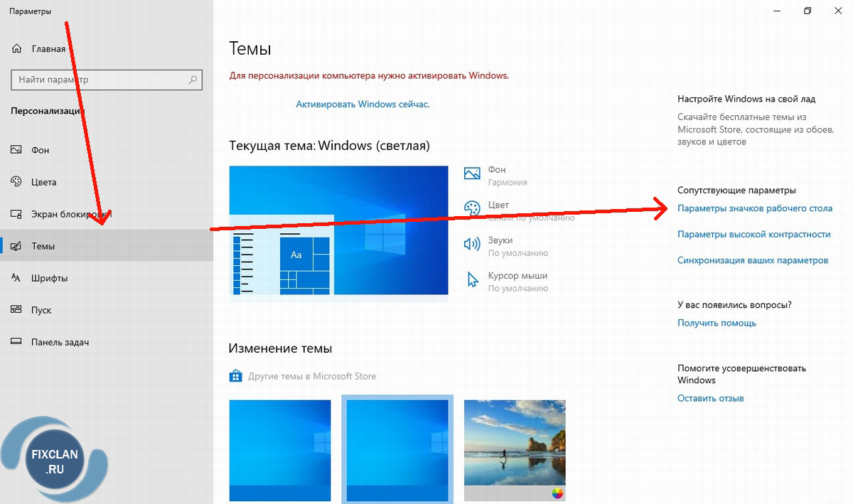Click the Звуки speaker icon
This screenshot has height=504, width=853.
click(x=472, y=244)
